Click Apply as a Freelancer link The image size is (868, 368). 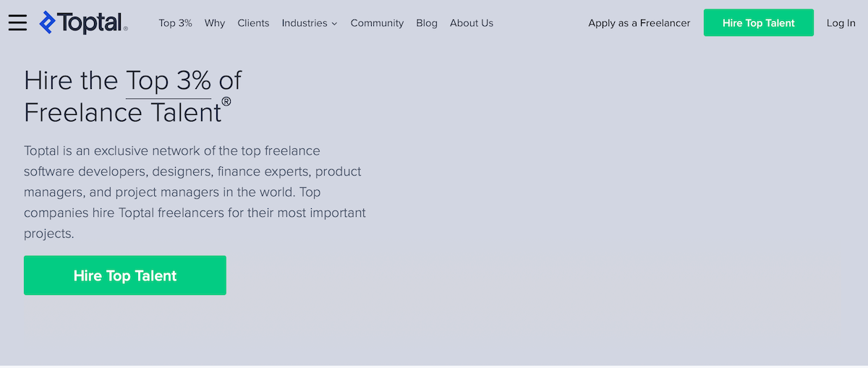(639, 23)
